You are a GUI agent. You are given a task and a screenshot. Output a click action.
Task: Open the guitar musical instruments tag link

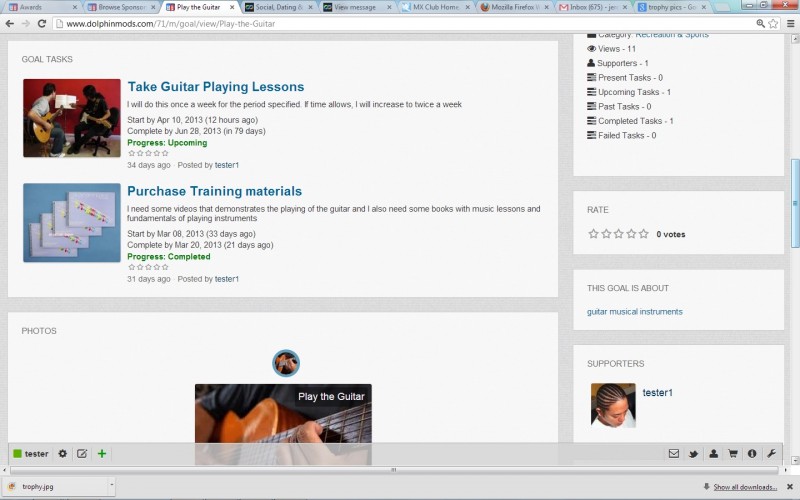(635, 311)
